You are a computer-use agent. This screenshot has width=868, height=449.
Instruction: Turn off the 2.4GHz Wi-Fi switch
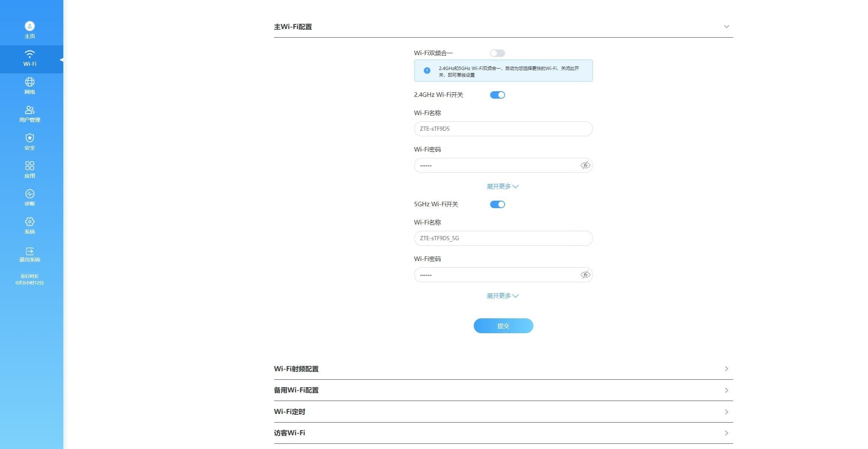[x=497, y=95]
